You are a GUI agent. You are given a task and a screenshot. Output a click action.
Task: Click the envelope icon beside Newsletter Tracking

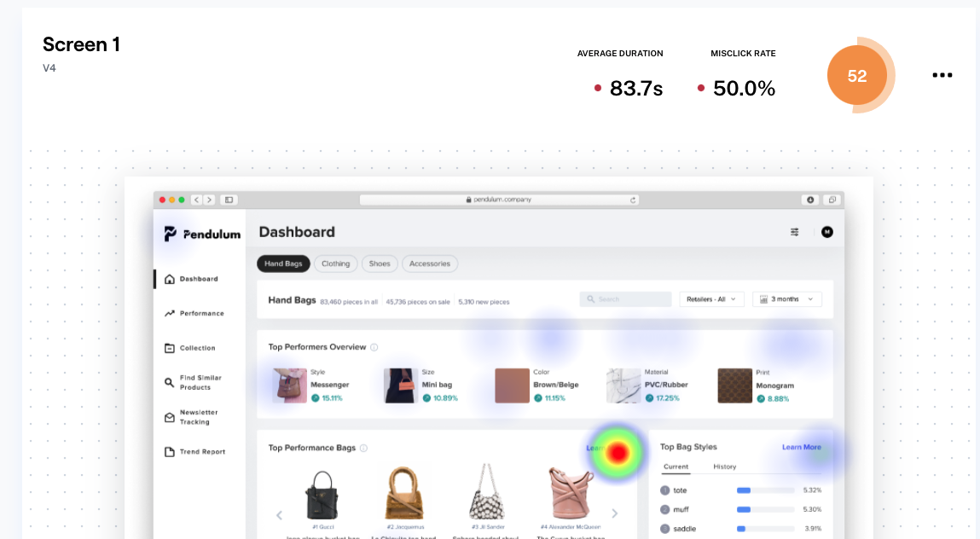[x=170, y=417]
